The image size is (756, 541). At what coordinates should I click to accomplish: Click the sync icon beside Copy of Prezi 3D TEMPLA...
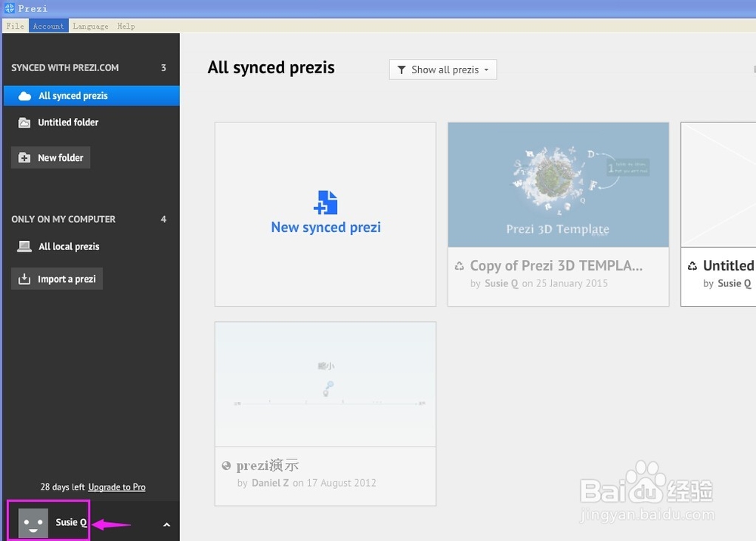coord(459,265)
